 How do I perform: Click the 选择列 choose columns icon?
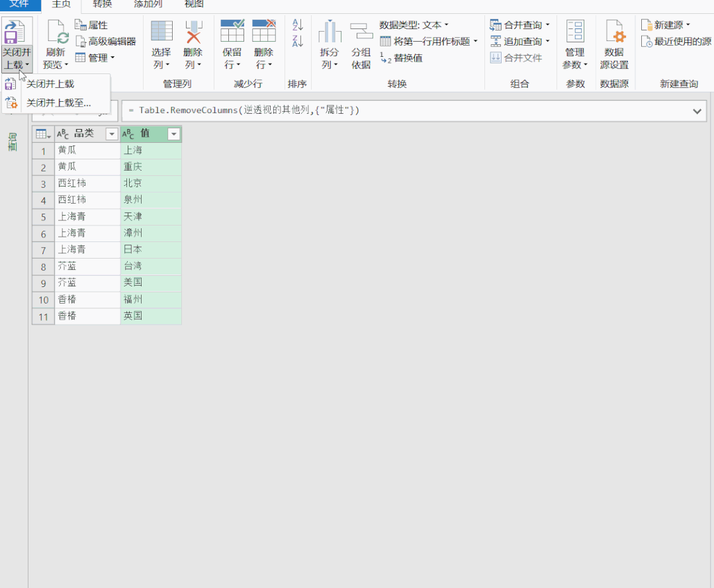[161, 31]
